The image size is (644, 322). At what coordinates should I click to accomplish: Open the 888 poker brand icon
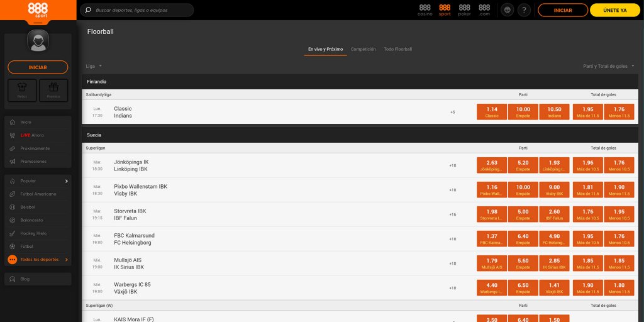[465, 10]
